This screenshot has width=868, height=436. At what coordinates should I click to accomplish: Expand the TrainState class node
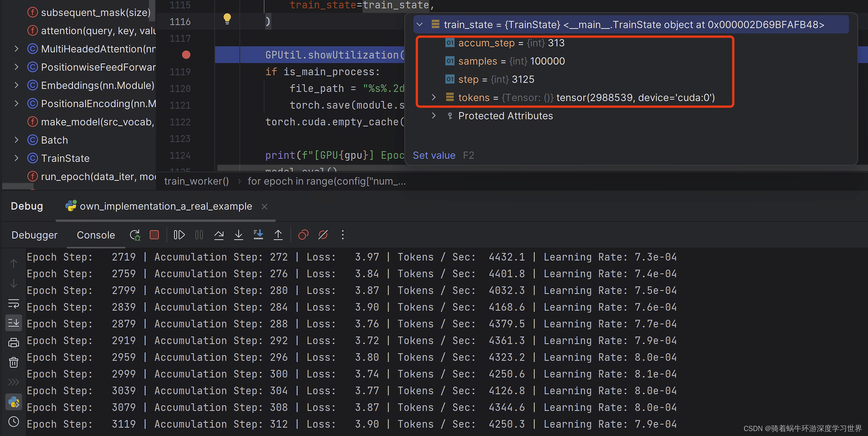click(16, 158)
